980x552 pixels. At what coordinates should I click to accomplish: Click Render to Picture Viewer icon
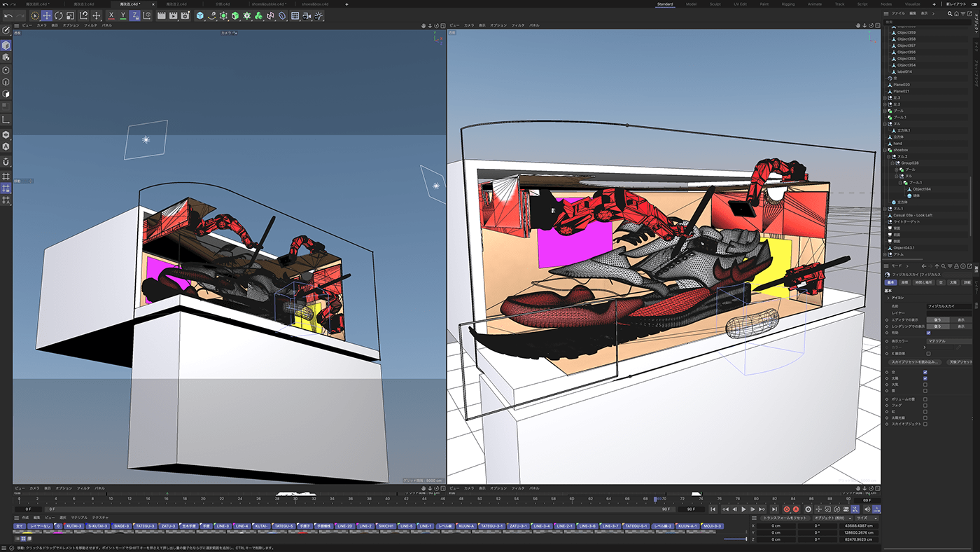[173, 15]
